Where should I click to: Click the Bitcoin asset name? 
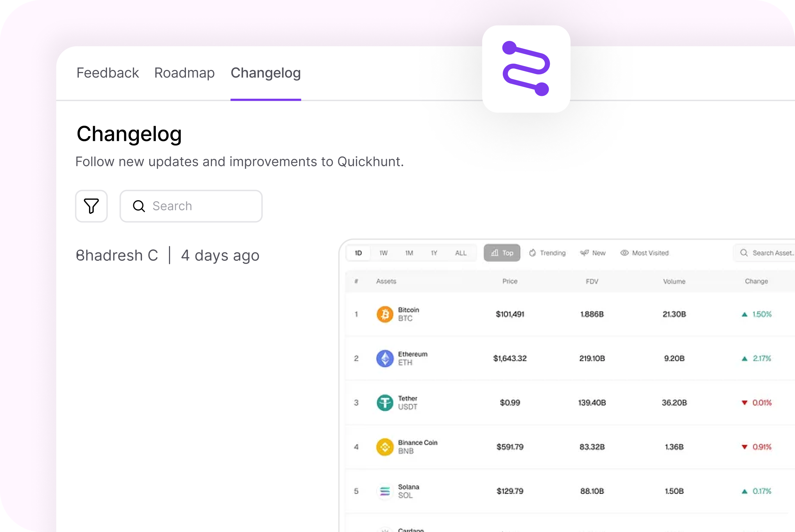pos(409,310)
